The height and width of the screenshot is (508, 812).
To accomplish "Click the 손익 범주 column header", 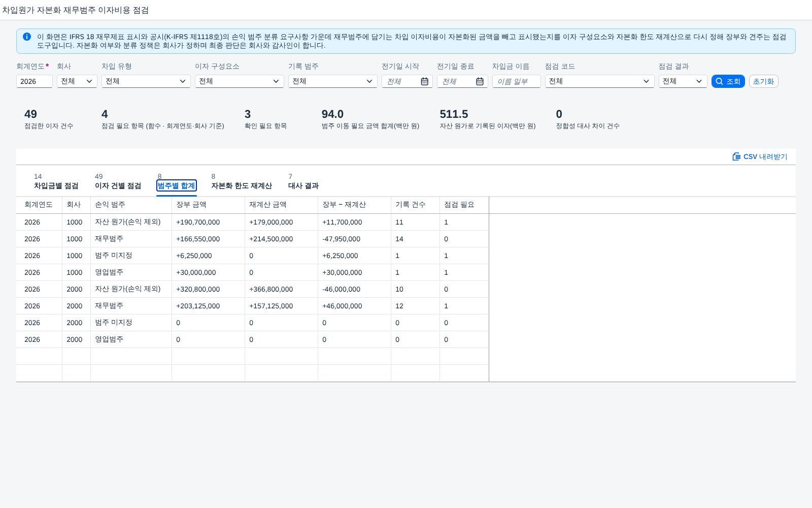I will pos(131,205).
